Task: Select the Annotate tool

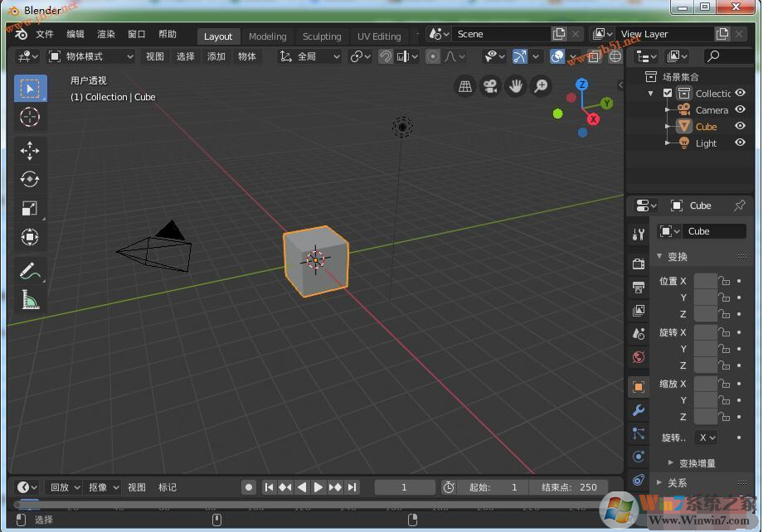Action: pyautogui.click(x=30, y=270)
